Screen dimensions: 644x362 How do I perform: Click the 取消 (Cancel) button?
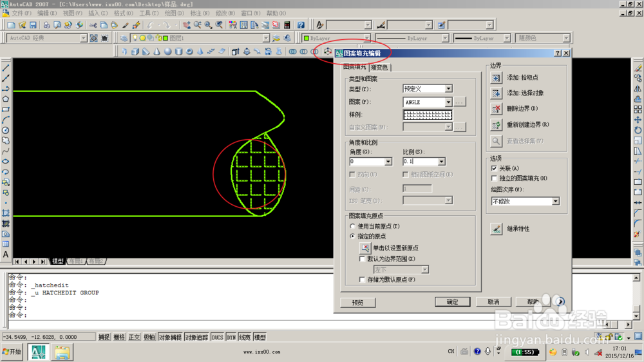pos(493,301)
